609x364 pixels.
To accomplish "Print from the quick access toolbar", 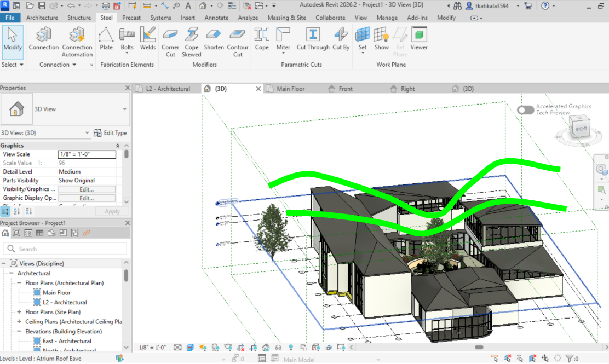I will pyautogui.click(x=105, y=6).
